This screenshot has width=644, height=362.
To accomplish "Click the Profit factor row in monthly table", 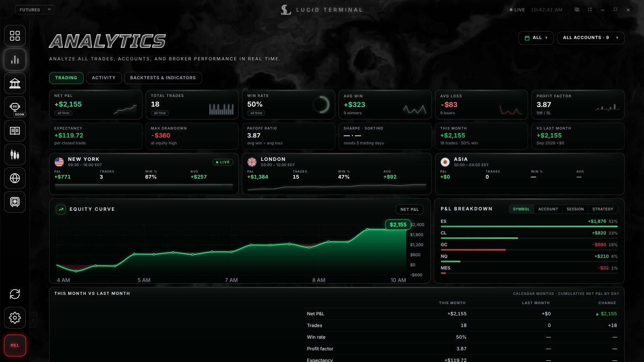I will [462, 349].
